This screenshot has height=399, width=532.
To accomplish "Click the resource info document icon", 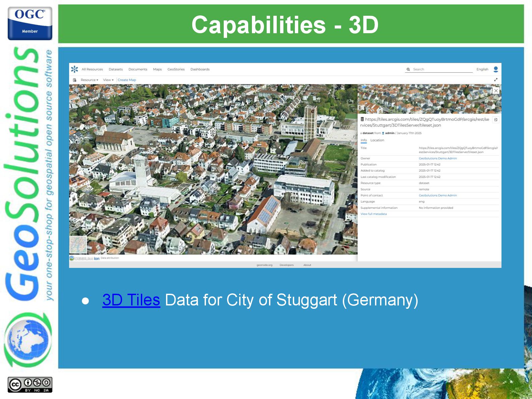I will pyautogui.click(x=74, y=80).
